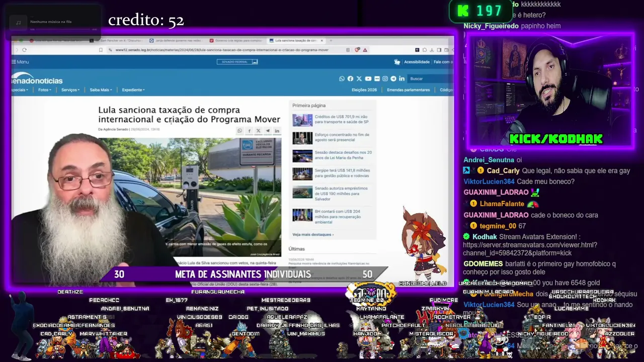
Task: Expand the Fotos dropdown menu
Action: pos(44,90)
